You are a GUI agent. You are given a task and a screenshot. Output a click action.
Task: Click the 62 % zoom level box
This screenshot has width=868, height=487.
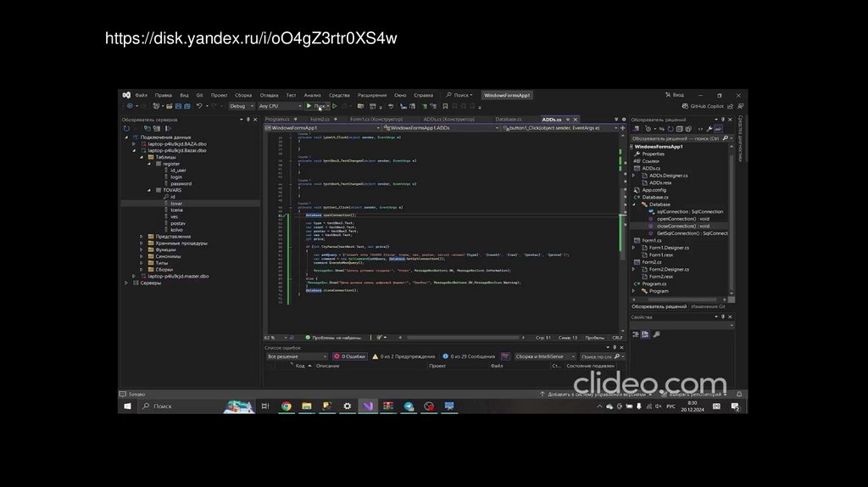[275, 338]
